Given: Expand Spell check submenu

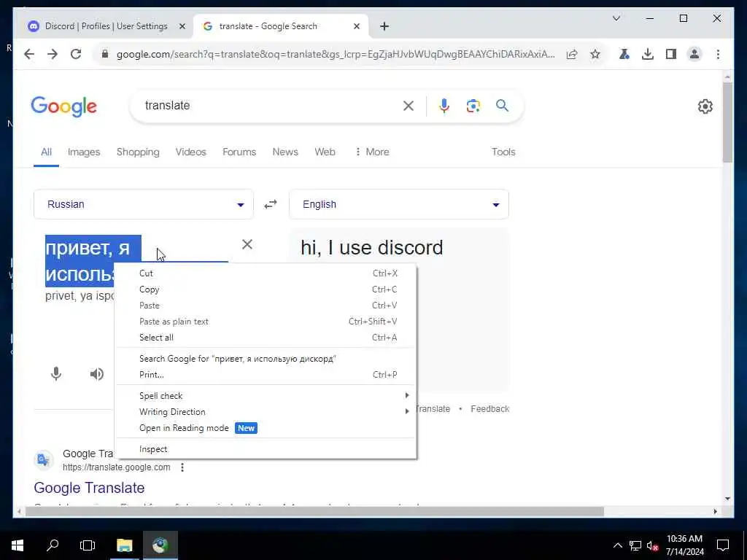Looking at the screenshot, I should click(266, 396).
